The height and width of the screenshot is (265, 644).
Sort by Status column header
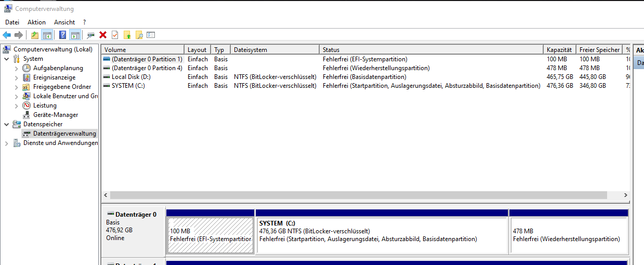[x=432, y=50]
